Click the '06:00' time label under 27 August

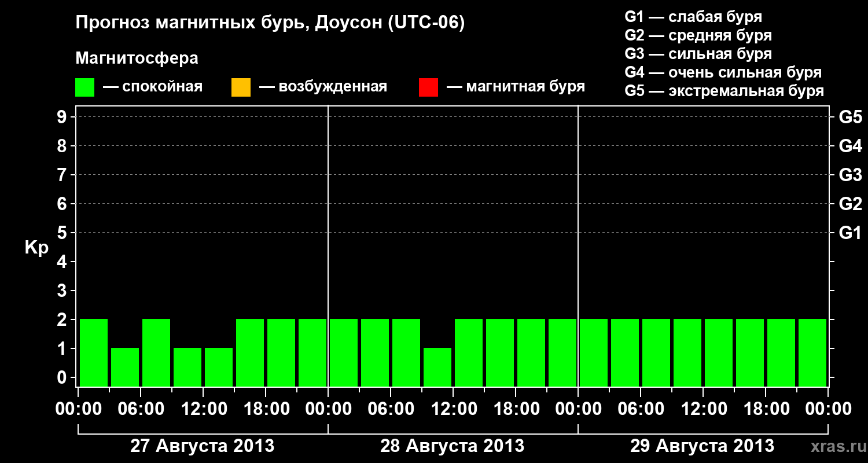[141, 409]
